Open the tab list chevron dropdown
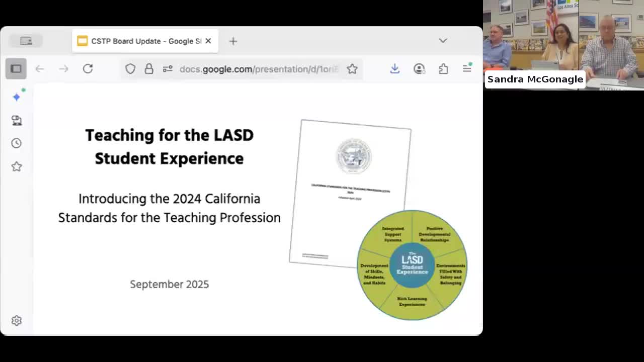This screenshot has width=644, height=362. (x=443, y=41)
